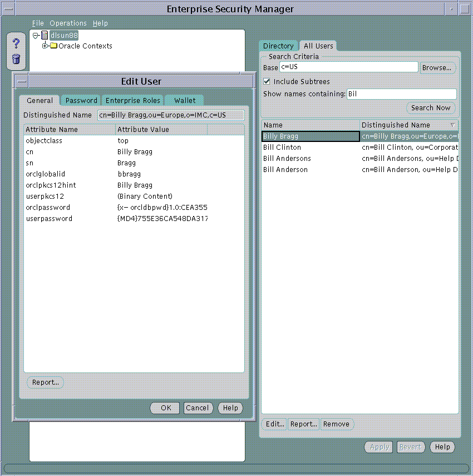This screenshot has width=473, height=476.
Task: Open the File menu
Action: point(38,23)
